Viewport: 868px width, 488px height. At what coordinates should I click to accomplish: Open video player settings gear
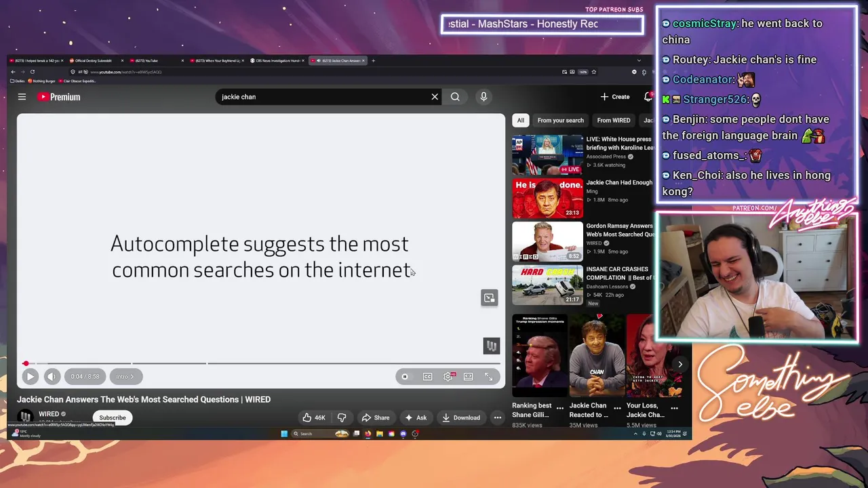[448, 377]
